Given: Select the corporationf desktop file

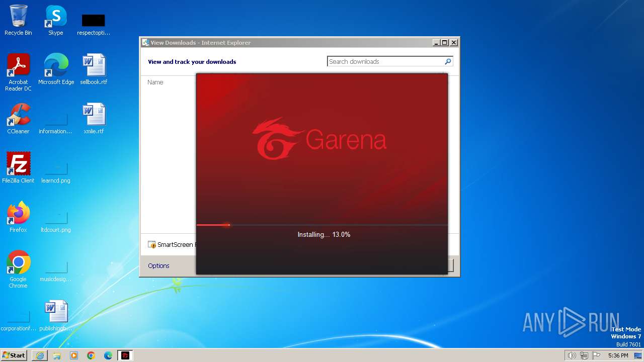Looking at the screenshot, I should click(18, 320).
